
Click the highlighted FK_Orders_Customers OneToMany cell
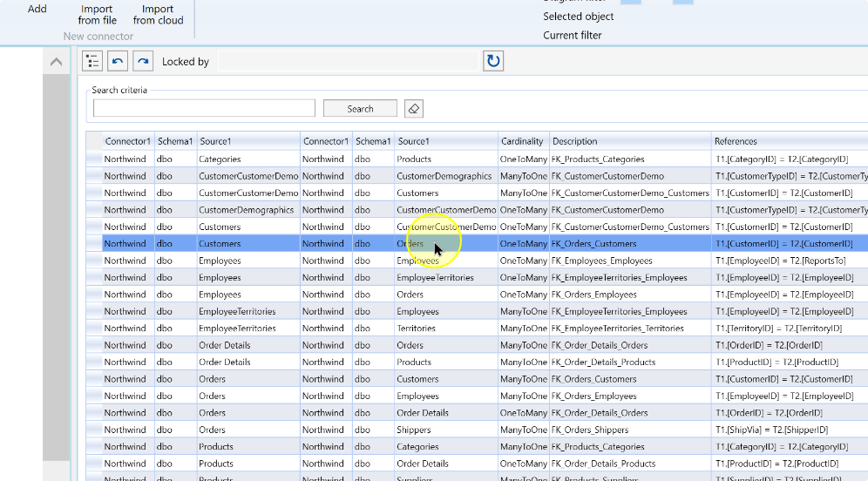point(630,243)
